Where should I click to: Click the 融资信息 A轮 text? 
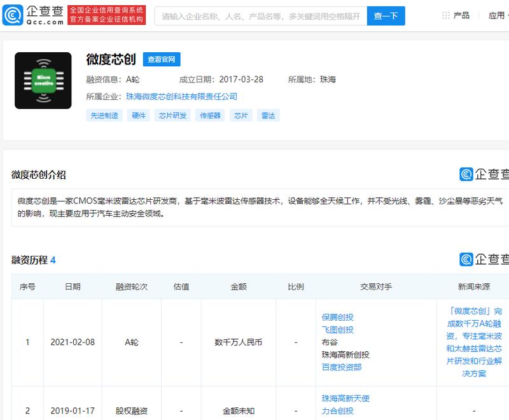pos(113,80)
